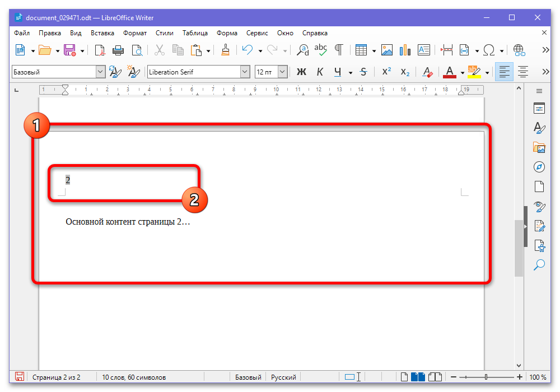Toggle bold formatting
The width and height of the screenshot is (560, 392).
(x=301, y=72)
